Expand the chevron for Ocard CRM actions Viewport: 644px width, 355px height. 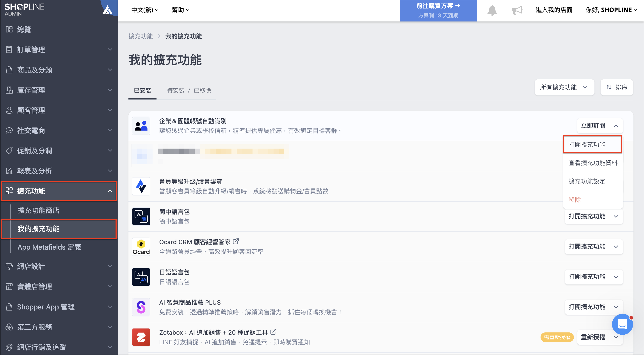coord(616,247)
